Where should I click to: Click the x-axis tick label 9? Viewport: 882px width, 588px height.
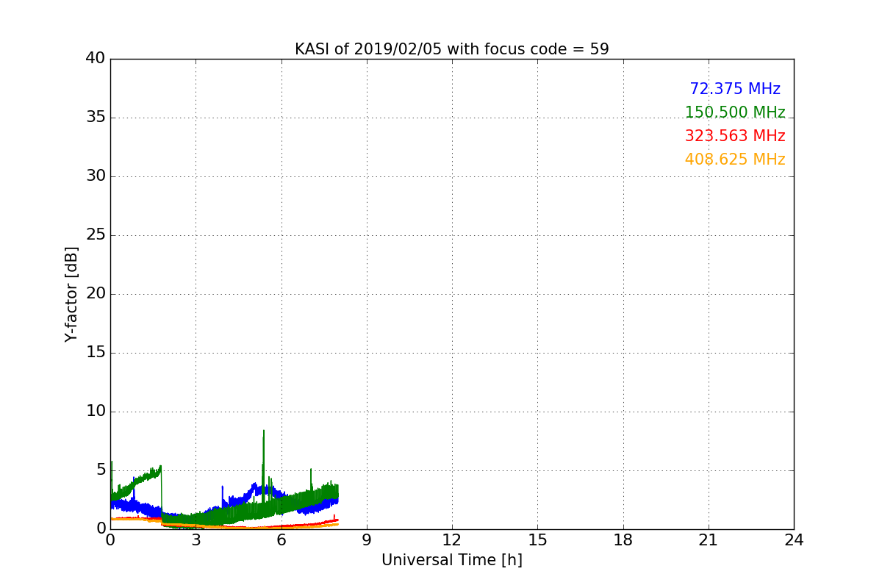(x=367, y=540)
